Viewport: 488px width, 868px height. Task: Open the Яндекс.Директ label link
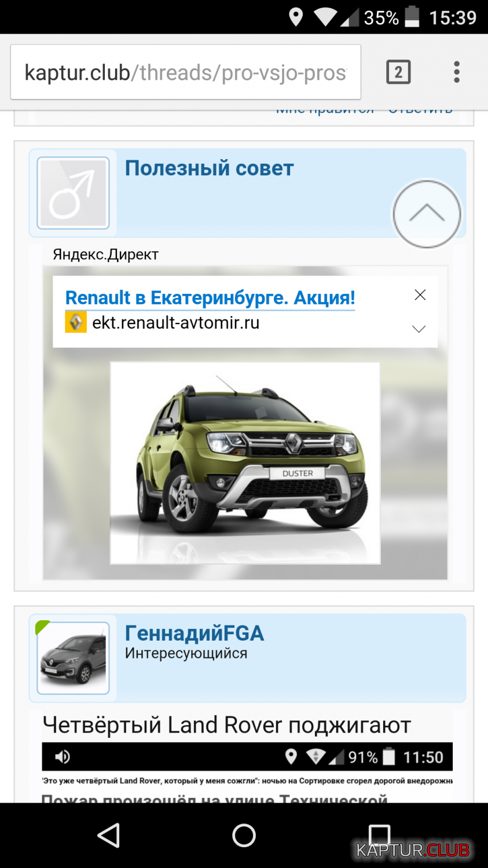[105, 255]
